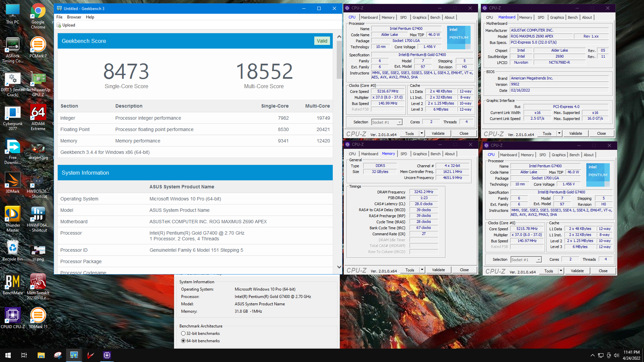
Task: Launch CPUID CPU-Z desktop shortcut
Action: click(x=13, y=318)
